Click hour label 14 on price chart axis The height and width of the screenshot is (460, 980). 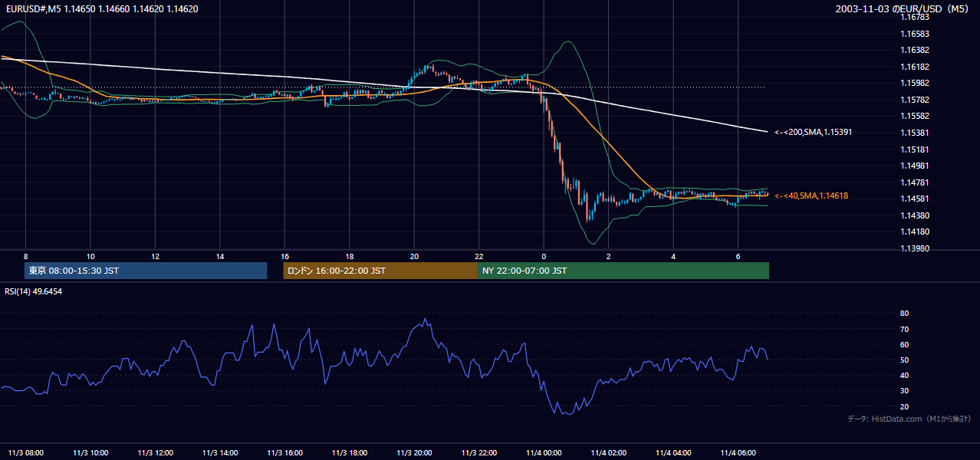(x=220, y=256)
